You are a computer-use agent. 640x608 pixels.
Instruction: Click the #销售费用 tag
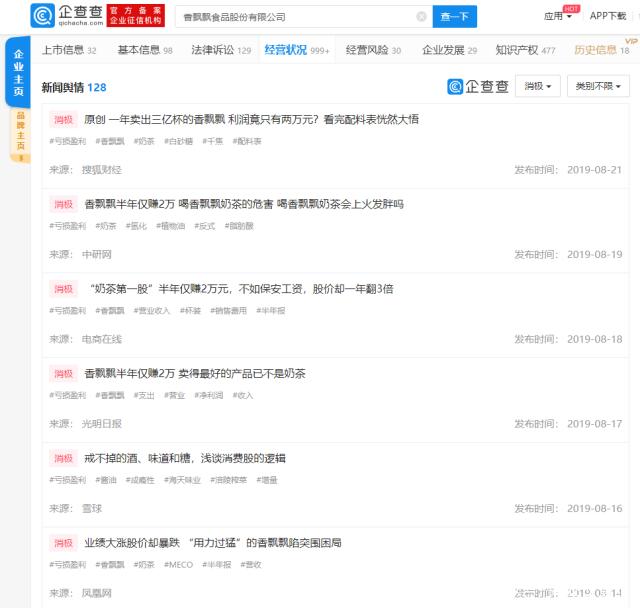229,311
